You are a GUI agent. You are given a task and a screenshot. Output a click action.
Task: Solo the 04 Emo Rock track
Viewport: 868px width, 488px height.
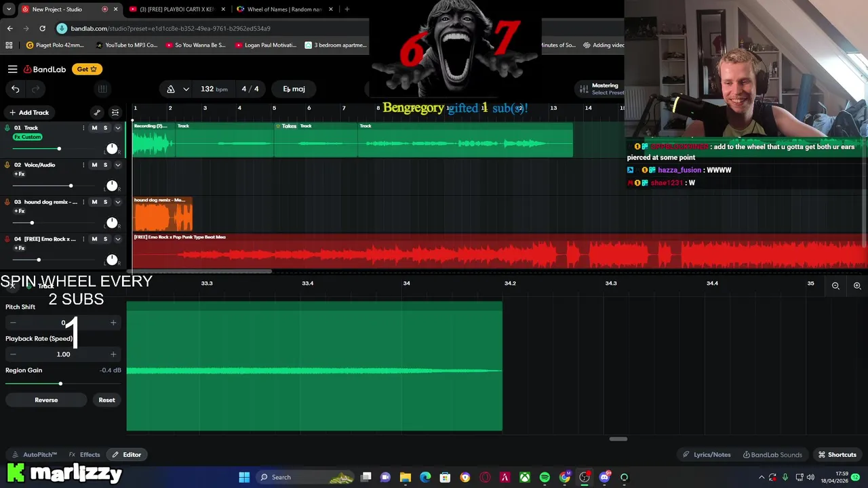point(105,239)
